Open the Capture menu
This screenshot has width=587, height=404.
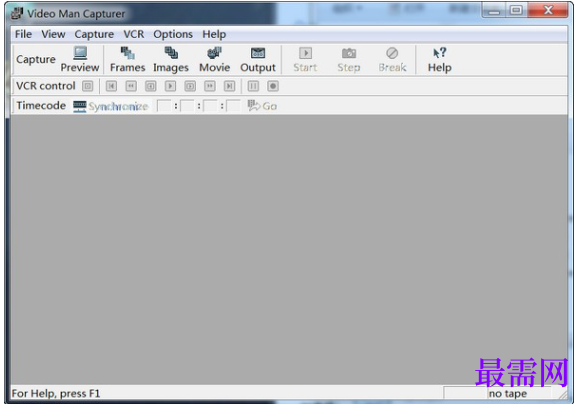[x=94, y=34]
